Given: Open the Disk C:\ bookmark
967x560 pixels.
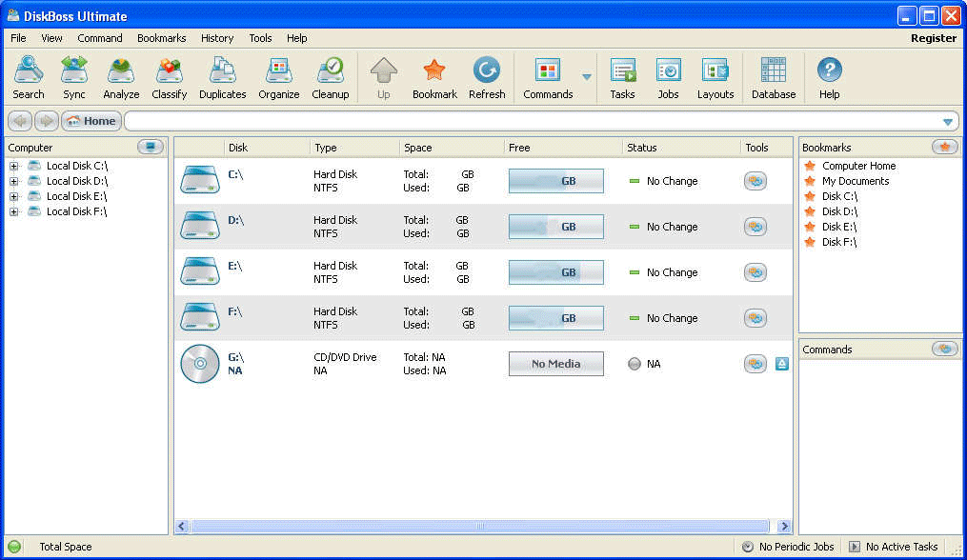Looking at the screenshot, I should pyautogui.click(x=839, y=196).
